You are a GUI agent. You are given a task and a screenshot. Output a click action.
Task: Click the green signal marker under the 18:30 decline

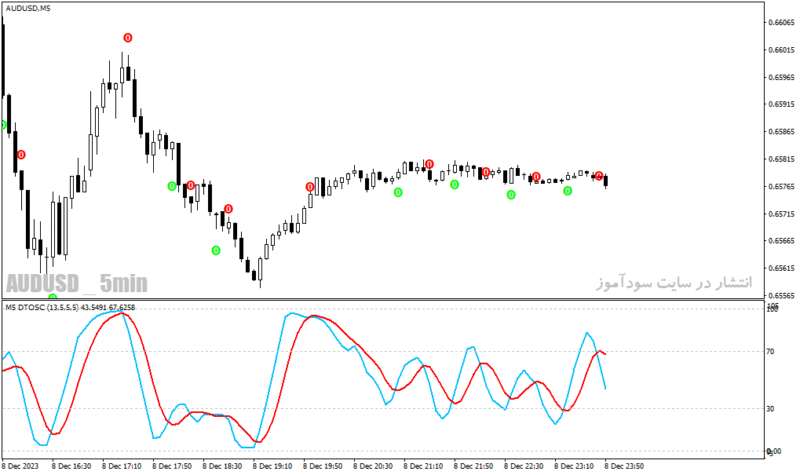pyautogui.click(x=216, y=251)
